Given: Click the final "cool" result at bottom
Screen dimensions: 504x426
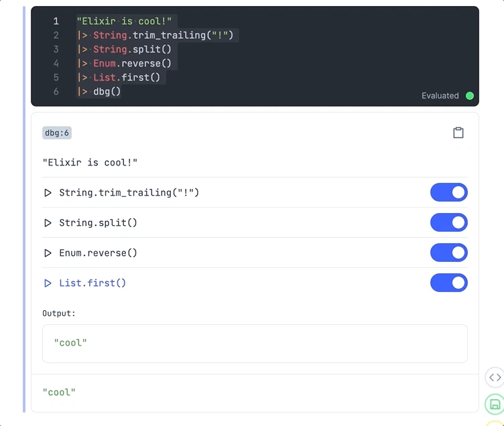Looking at the screenshot, I should [59, 393].
